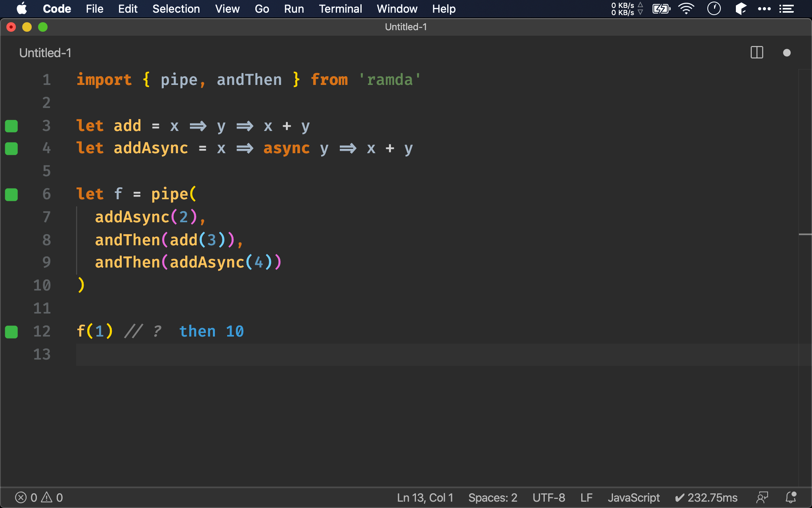Click the 'ramda' string on line 1
The height and width of the screenshot is (508, 812).
tap(390, 80)
